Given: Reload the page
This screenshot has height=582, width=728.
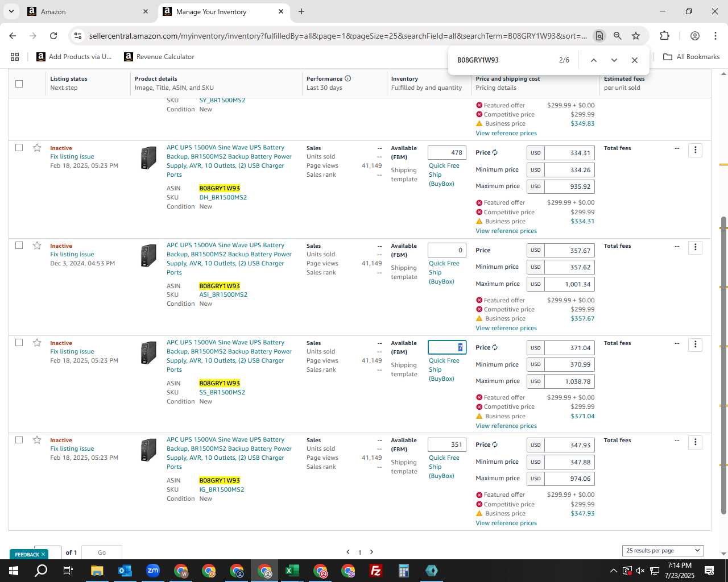Looking at the screenshot, I should (53, 36).
